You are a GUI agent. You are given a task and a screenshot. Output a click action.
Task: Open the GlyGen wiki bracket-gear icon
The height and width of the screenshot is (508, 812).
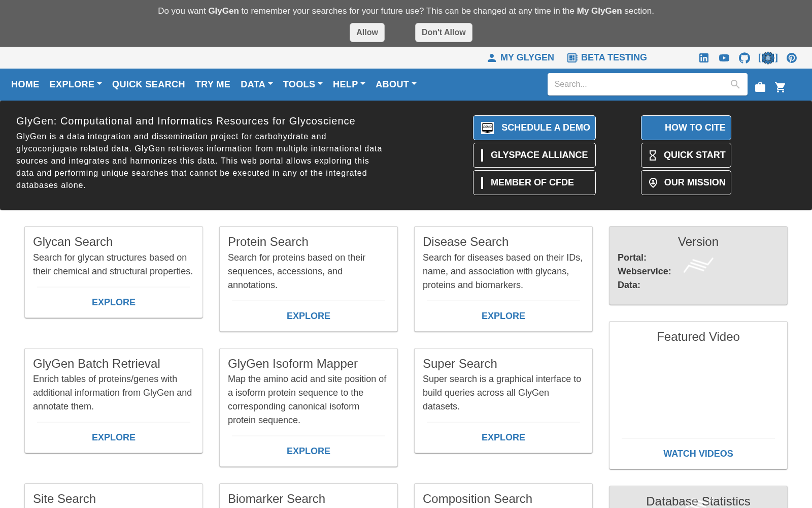pos(768,58)
